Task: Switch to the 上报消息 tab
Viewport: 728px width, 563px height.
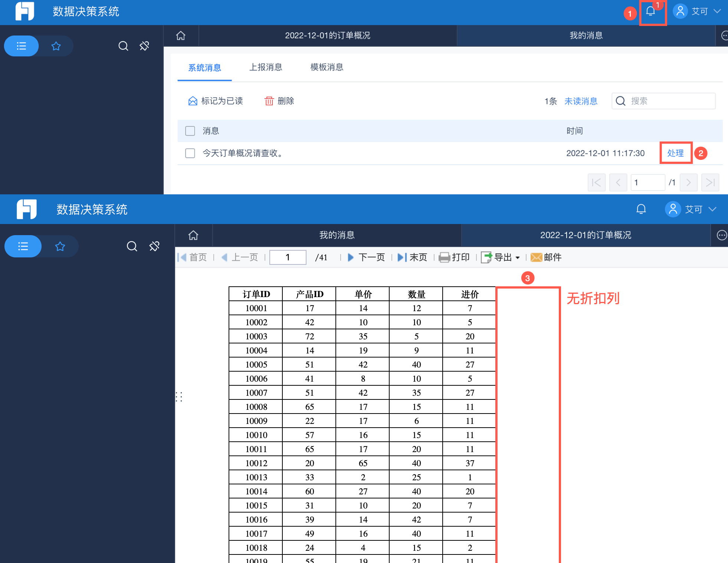Action: click(266, 67)
